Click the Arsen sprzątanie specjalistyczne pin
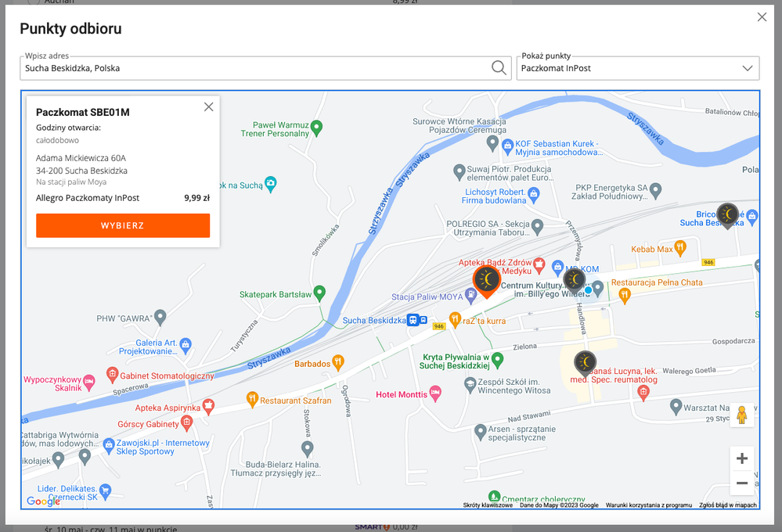782x532 pixels. click(x=480, y=432)
